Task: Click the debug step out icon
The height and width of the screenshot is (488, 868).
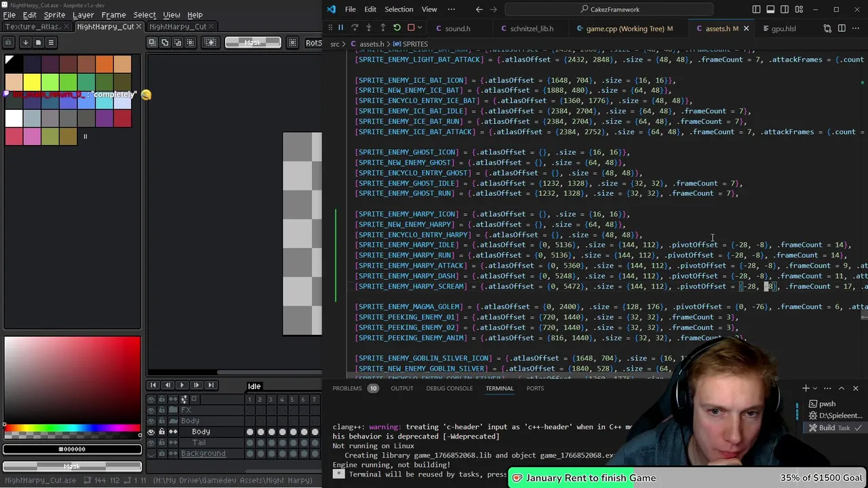Action: [x=383, y=28]
